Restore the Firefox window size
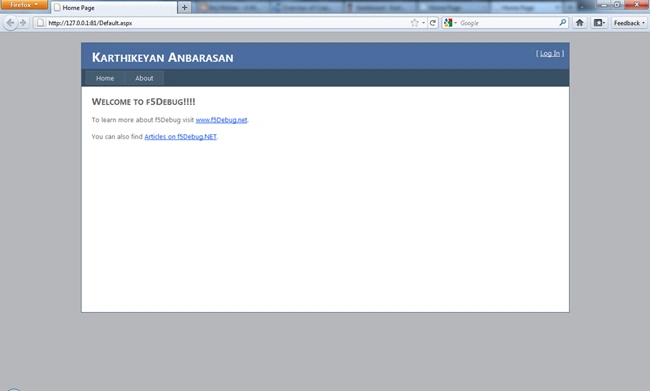Screen dimensions: 650x391 tap(617, 5)
